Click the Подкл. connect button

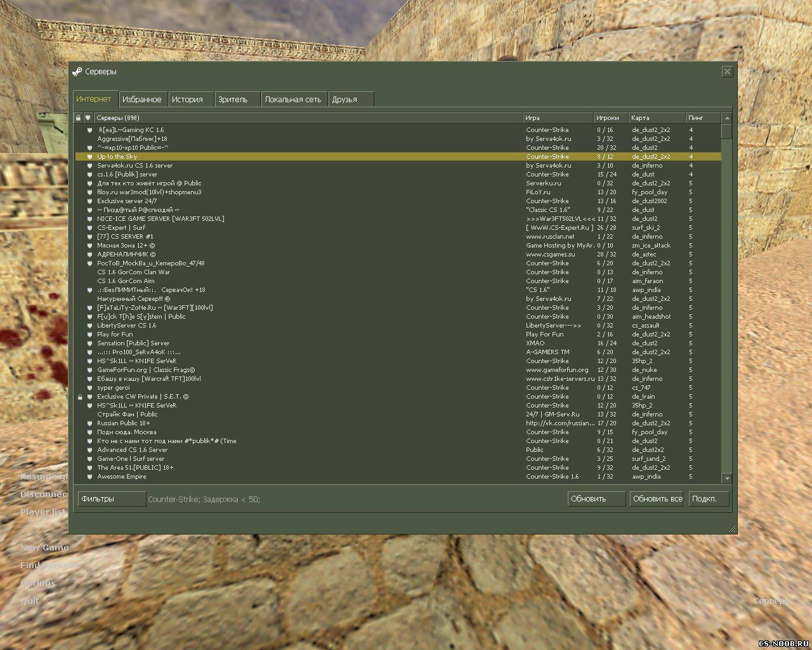click(709, 499)
